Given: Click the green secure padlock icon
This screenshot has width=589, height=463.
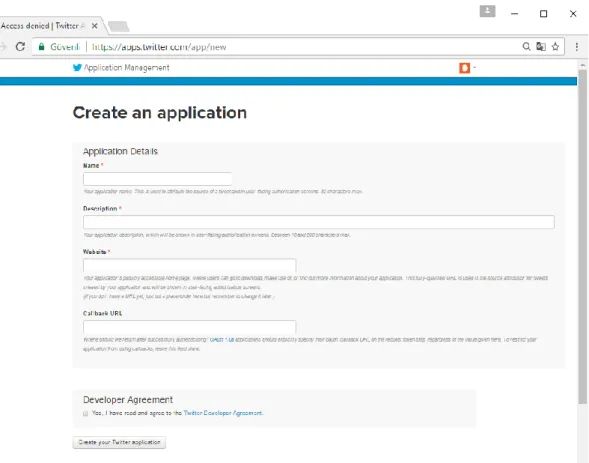Looking at the screenshot, I should (x=42, y=47).
